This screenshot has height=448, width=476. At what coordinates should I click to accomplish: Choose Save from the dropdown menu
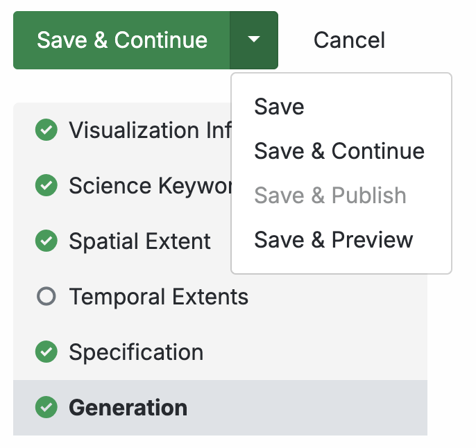point(279,107)
